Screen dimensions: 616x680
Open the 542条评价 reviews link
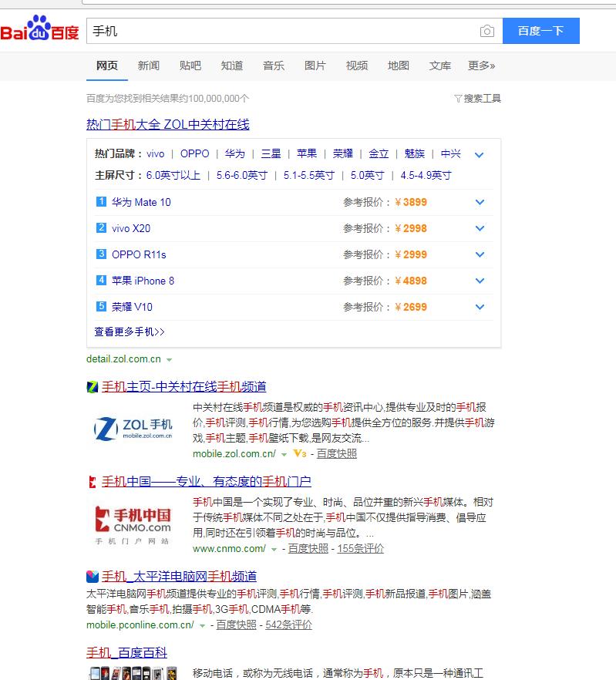(x=288, y=625)
